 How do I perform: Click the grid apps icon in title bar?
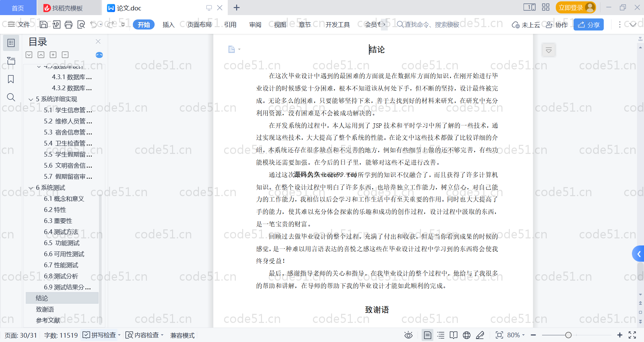point(546,7)
